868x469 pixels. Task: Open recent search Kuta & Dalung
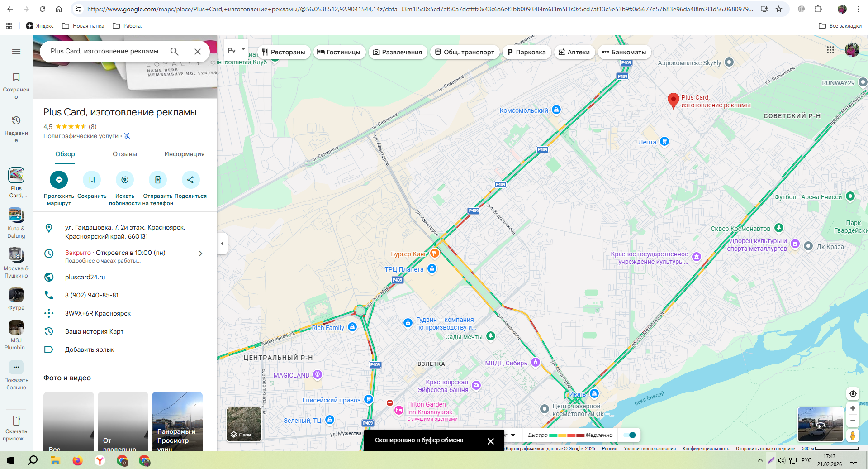coord(16,223)
